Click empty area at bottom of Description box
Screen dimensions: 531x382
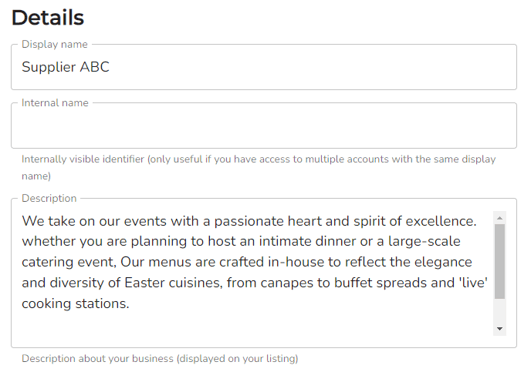pyautogui.click(x=254, y=328)
